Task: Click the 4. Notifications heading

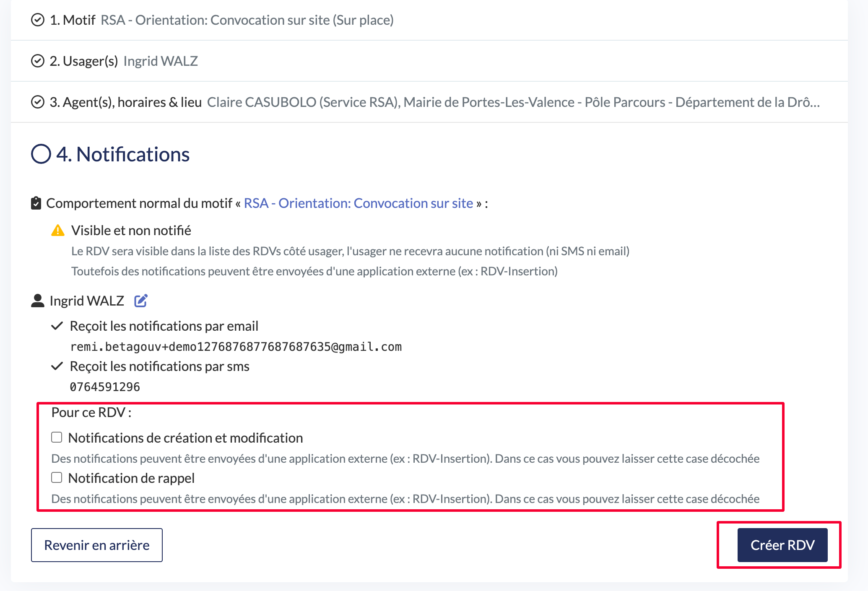Action: point(122,154)
